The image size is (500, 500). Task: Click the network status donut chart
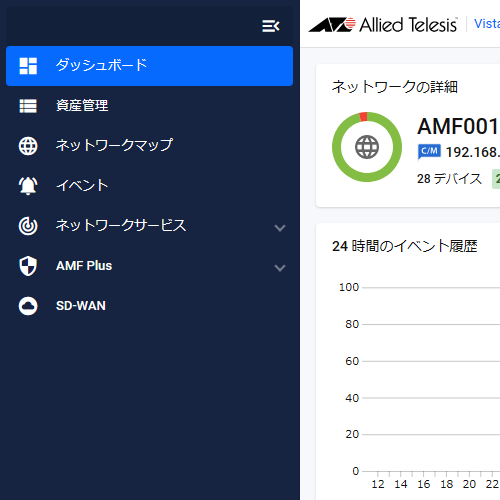[x=367, y=147]
